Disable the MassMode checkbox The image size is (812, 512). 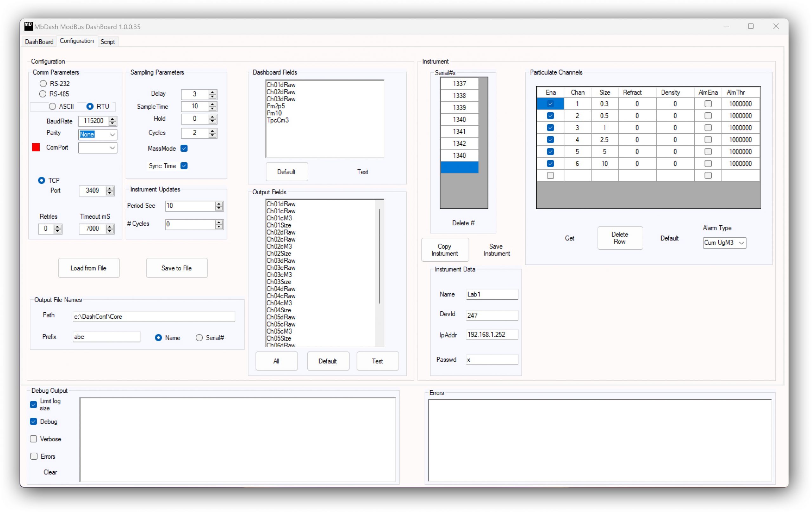[x=184, y=149]
